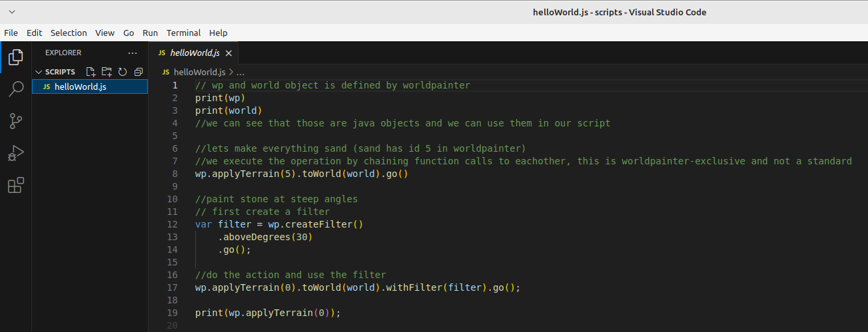Open the Search view icon
868x332 pixels.
pyautogui.click(x=15, y=89)
